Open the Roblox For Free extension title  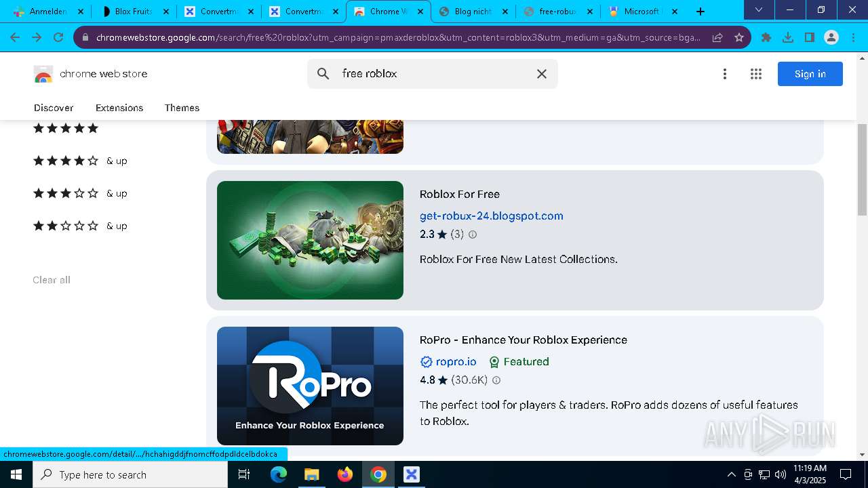click(x=460, y=194)
